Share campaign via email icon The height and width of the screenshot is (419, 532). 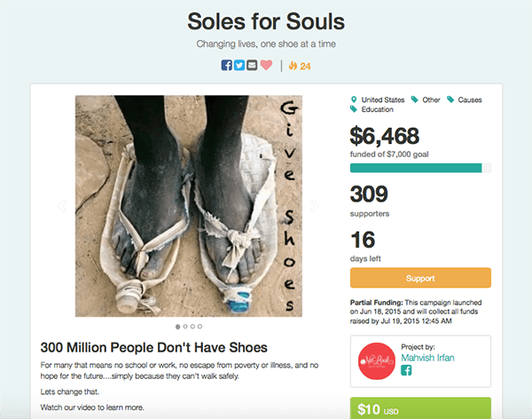point(252,65)
